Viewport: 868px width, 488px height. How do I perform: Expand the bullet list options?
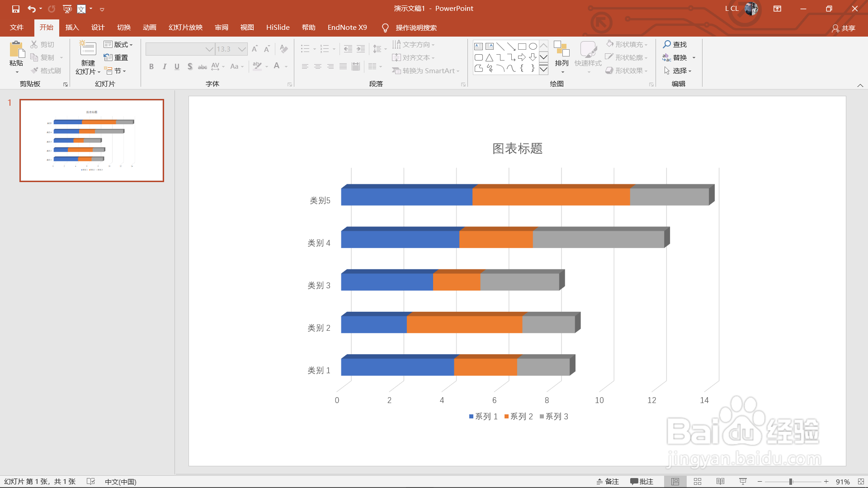pyautogui.click(x=314, y=49)
